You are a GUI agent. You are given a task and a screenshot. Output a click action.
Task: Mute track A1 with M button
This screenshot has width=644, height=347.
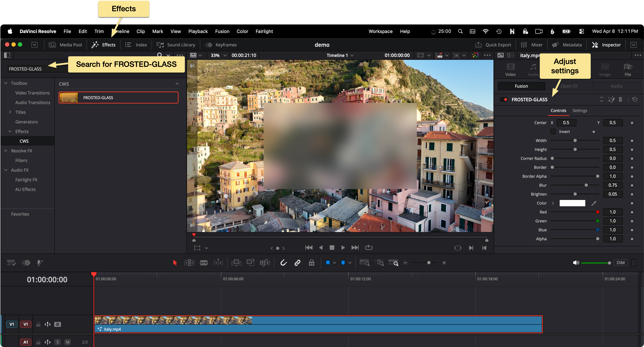[x=68, y=342]
